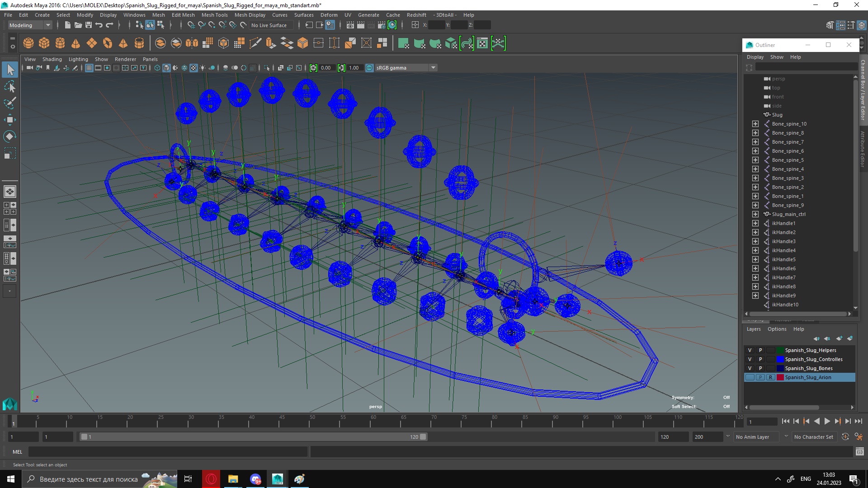868x488 pixels.
Task: Click the MEL command input field
Action: 168,452
